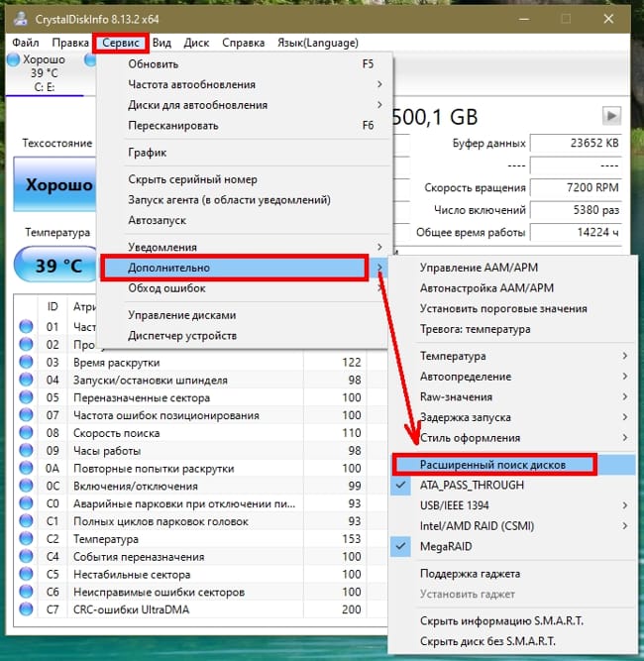
Task: Expand Уведомления submenu
Action: coord(244,247)
